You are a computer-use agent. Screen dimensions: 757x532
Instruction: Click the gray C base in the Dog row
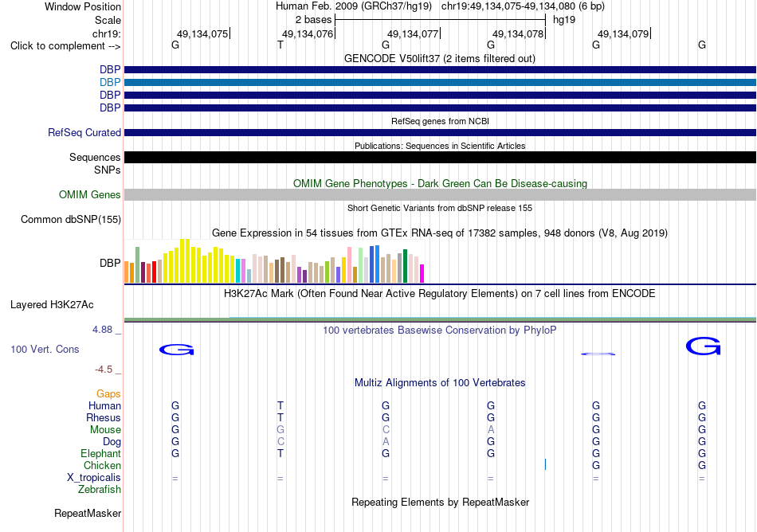coord(280,442)
